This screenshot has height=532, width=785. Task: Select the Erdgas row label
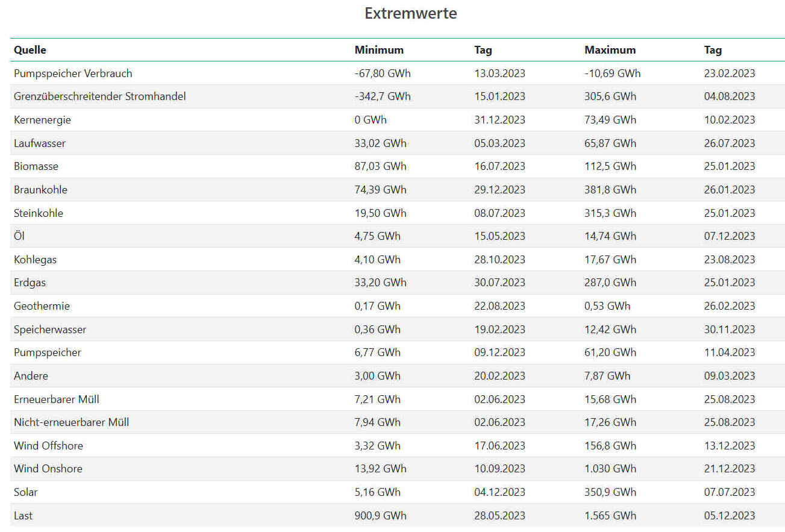pos(30,283)
